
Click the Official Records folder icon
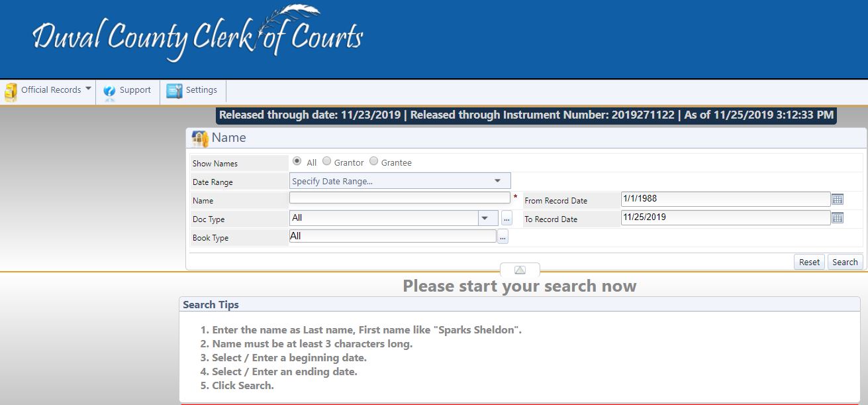pyautogui.click(x=11, y=91)
